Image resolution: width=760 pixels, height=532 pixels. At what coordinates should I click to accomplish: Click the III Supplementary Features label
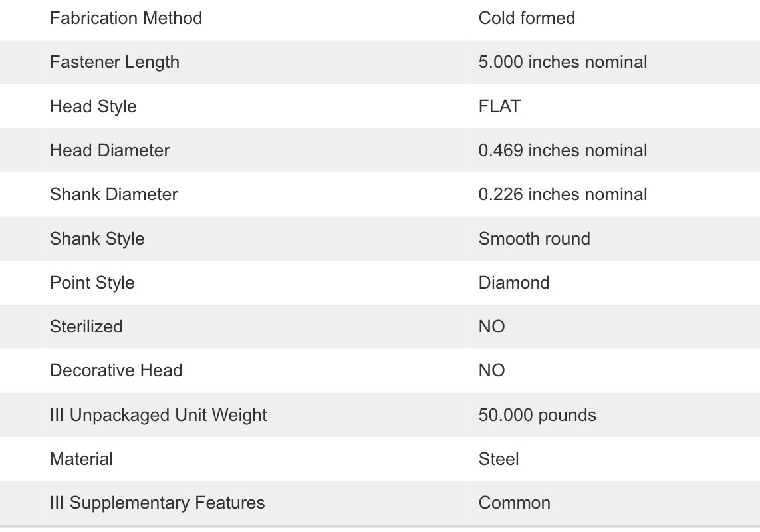157,503
